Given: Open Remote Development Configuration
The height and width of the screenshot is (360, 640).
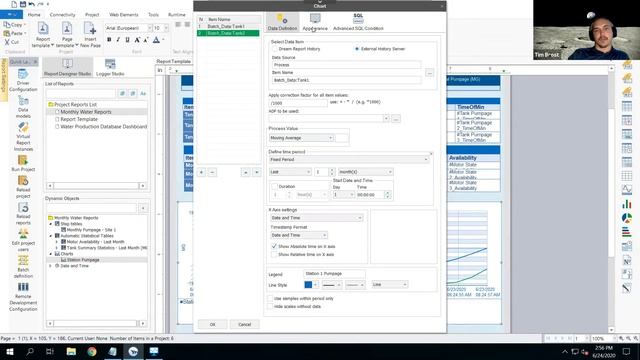Looking at the screenshot, I should coord(23,296).
